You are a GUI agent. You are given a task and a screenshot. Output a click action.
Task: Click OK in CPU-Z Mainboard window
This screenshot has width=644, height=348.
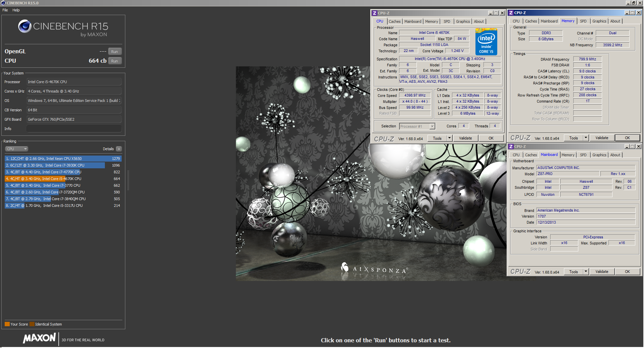pyautogui.click(x=627, y=272)
